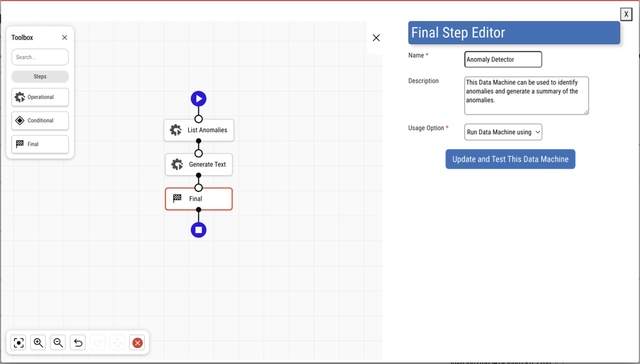Click the Steps tab in Toolbox

tap(40, 76)
